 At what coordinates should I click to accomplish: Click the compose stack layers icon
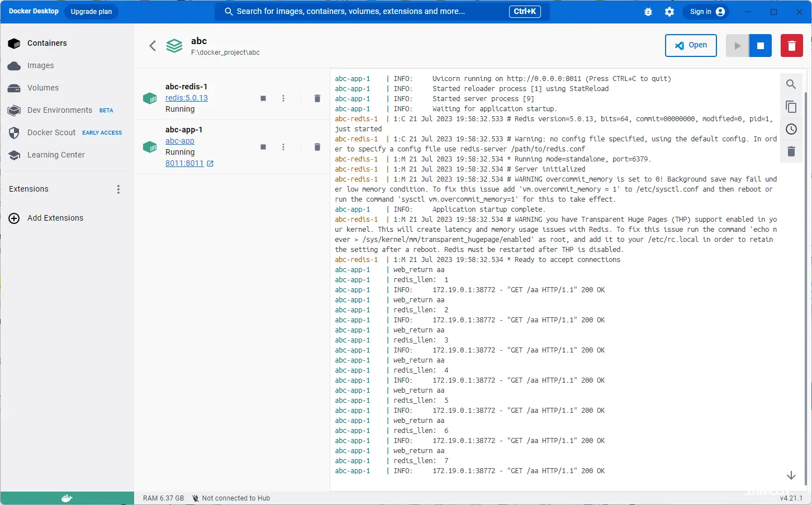tap(174, 46)
